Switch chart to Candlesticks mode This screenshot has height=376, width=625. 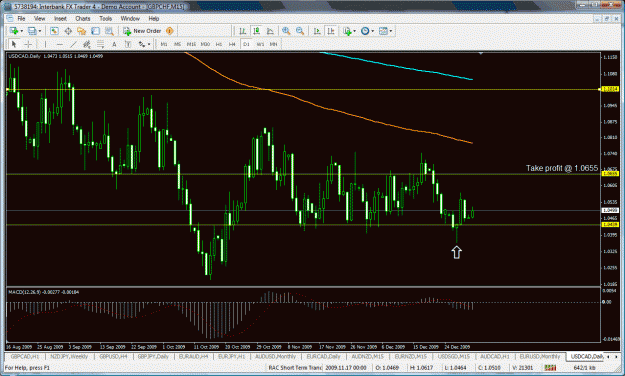pos(256,31)
